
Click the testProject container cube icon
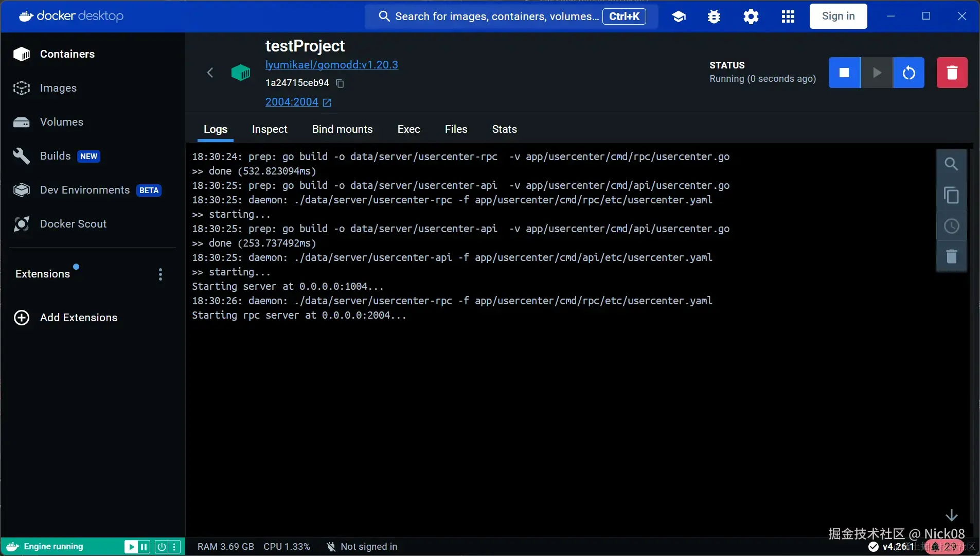click(x=241, y=73)
